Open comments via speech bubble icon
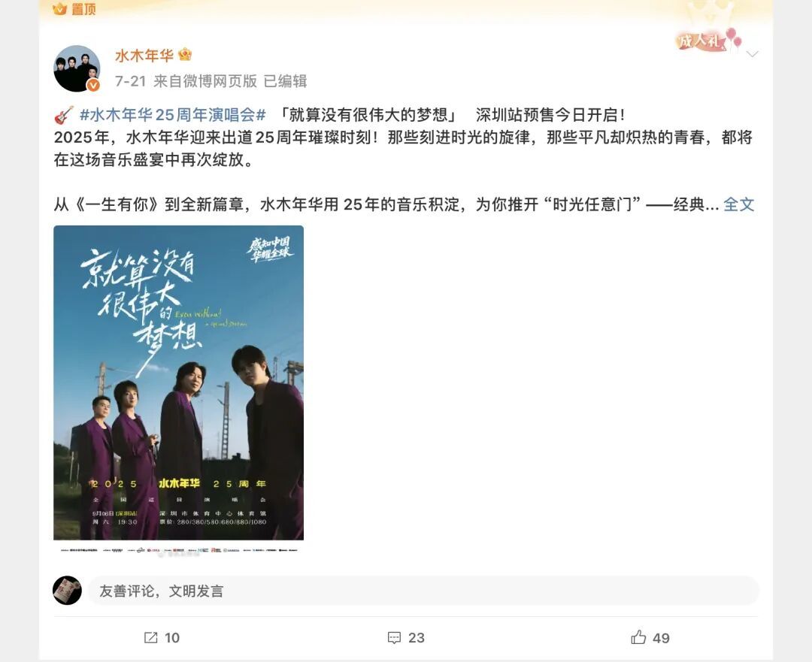Image resolution: width=812 pixels, height=662 pixels. pos(394,638)
